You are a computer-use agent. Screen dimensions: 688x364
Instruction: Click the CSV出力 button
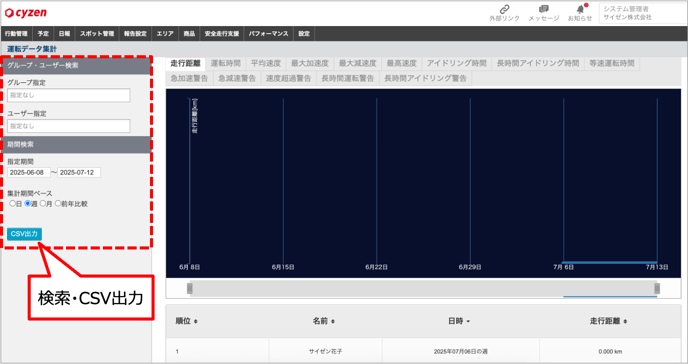(x=24, y=234)
